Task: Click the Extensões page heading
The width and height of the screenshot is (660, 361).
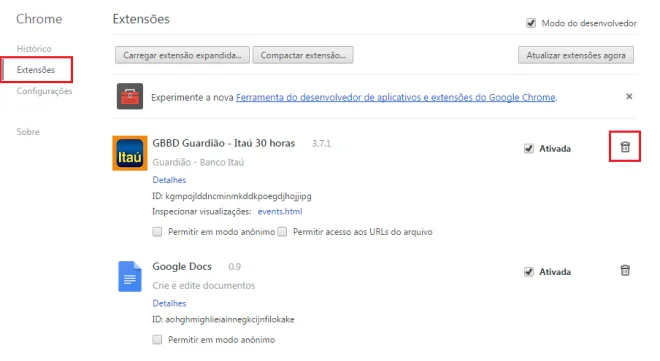Action: (x=141, y=19)
